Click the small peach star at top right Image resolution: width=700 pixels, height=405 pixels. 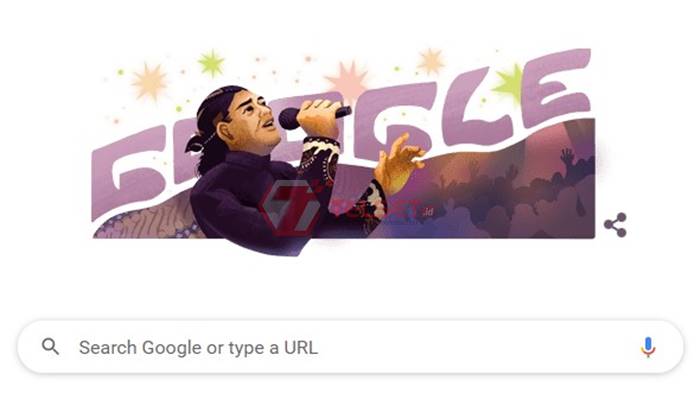430,62
